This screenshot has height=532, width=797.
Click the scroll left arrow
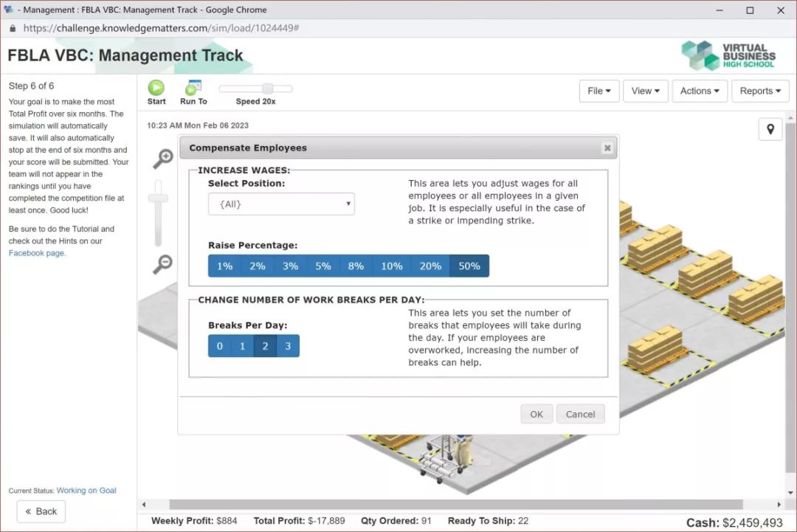pos(145,505)
